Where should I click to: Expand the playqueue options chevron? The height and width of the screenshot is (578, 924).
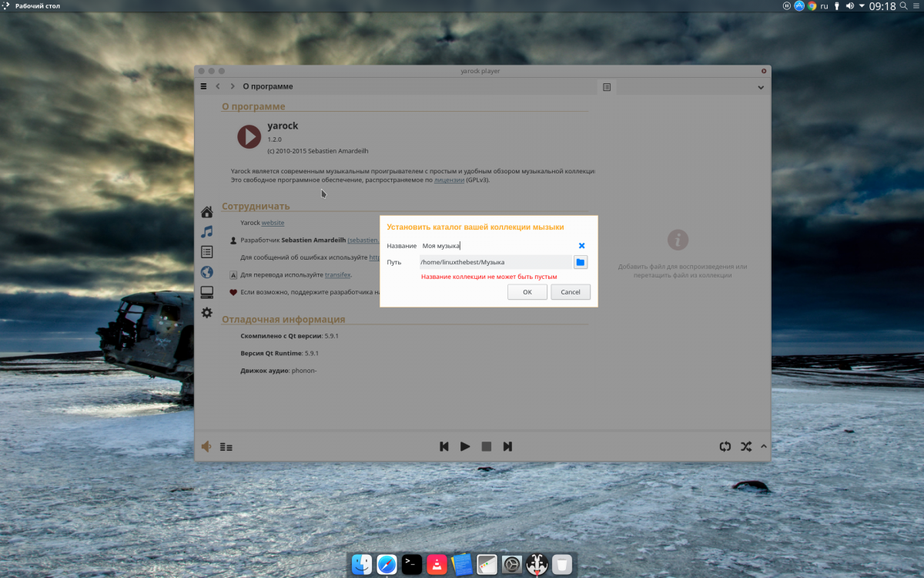[x=761, y=87]
